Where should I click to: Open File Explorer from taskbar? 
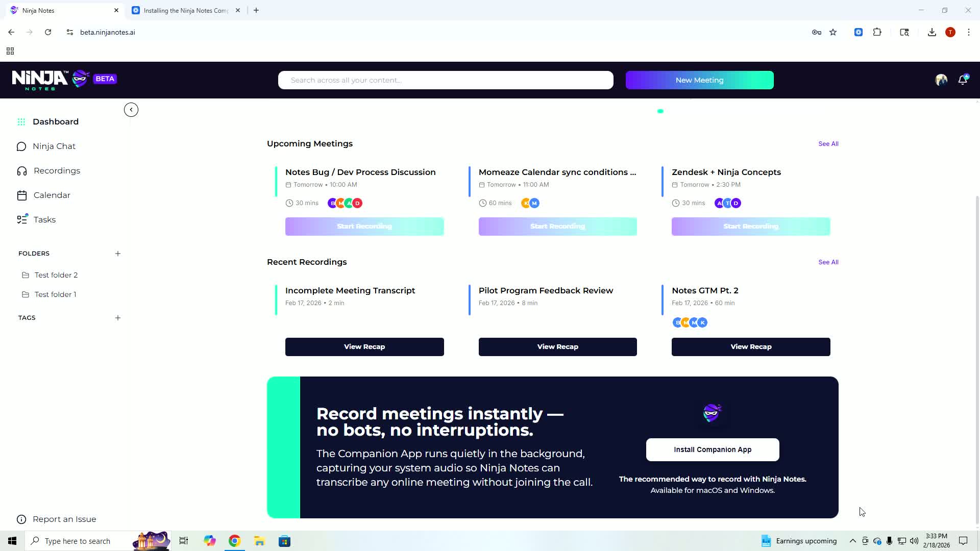pos(259,541)
